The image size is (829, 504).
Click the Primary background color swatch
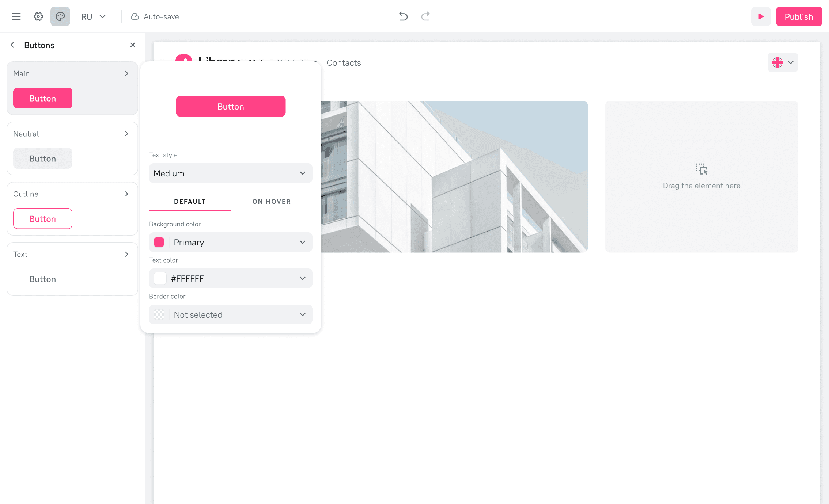click(159, 242)
